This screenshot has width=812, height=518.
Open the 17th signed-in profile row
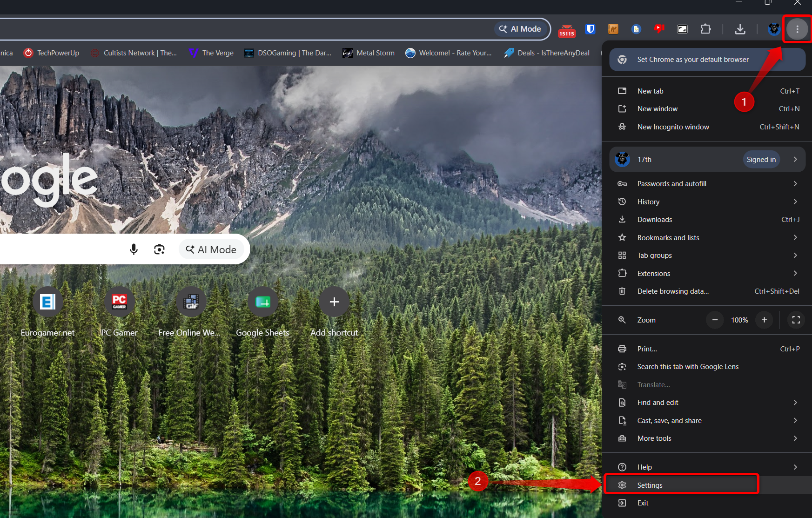click(x=707, y=159)
